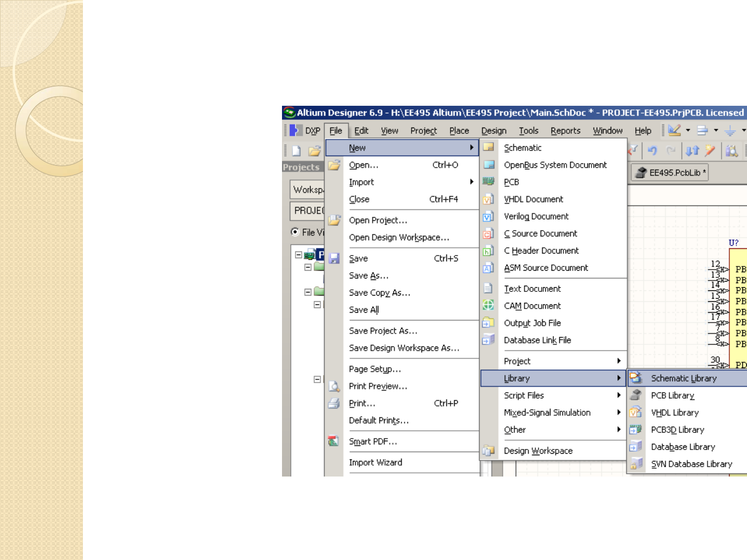Click the SVN Database Library icon
The image size is (747, 560).
[x=636, y=464]
